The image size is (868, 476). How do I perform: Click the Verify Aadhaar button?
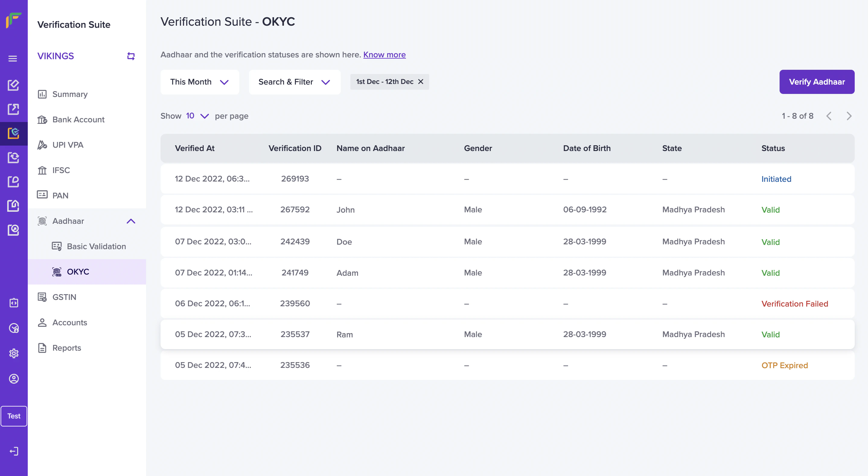[x=816, y=82]
